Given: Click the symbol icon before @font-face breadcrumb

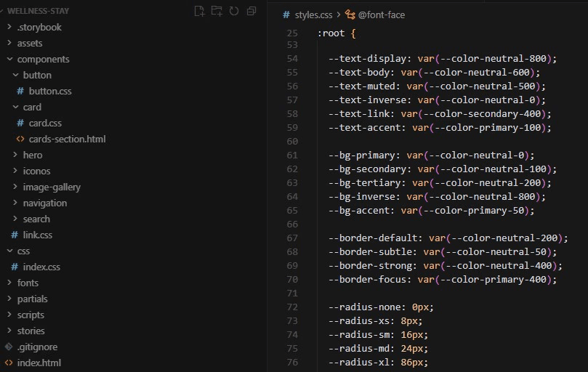Looking at the screenshot, I should coord(350,15).
